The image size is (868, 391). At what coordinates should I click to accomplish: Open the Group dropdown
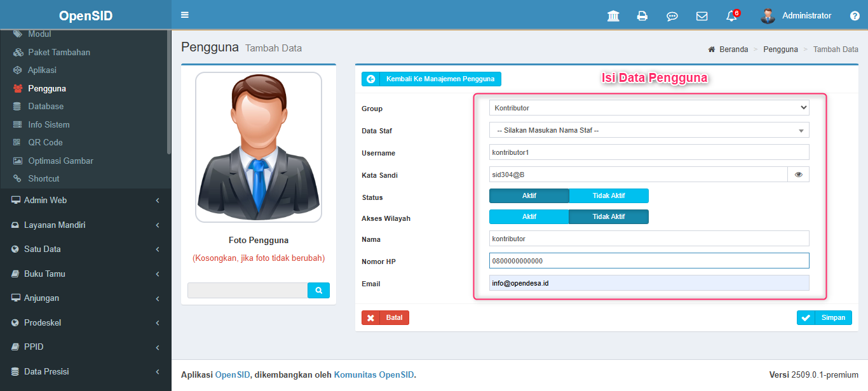tap(649, 108)
